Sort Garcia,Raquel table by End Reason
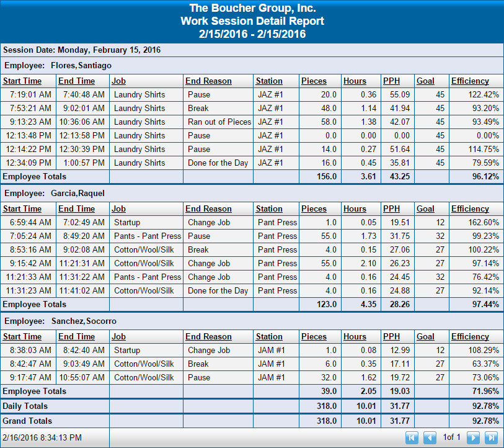The width and height of the screenshot is (504, 448). (x=208, y=209)
